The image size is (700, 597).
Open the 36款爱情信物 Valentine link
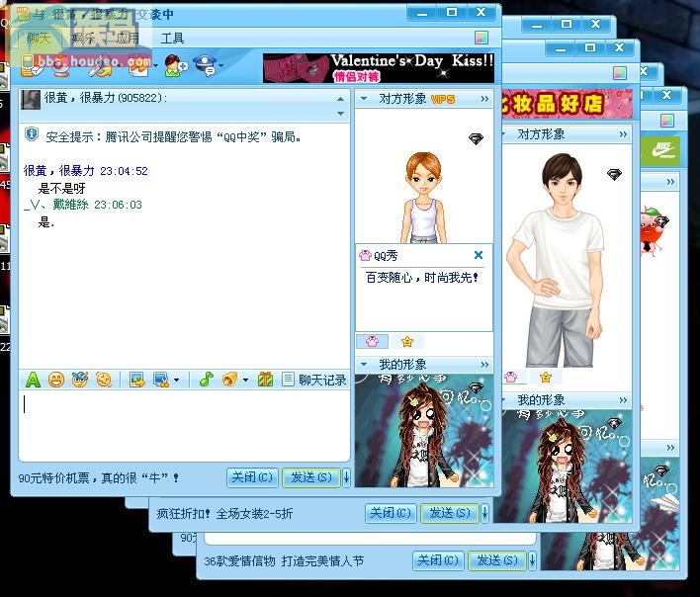(x=284, y=560)
